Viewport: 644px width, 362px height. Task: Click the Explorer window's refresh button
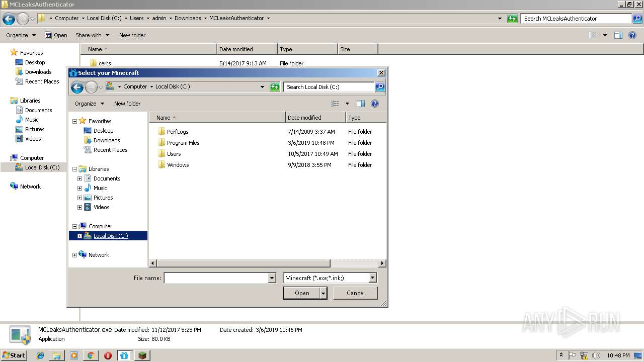tap(512, 19)
